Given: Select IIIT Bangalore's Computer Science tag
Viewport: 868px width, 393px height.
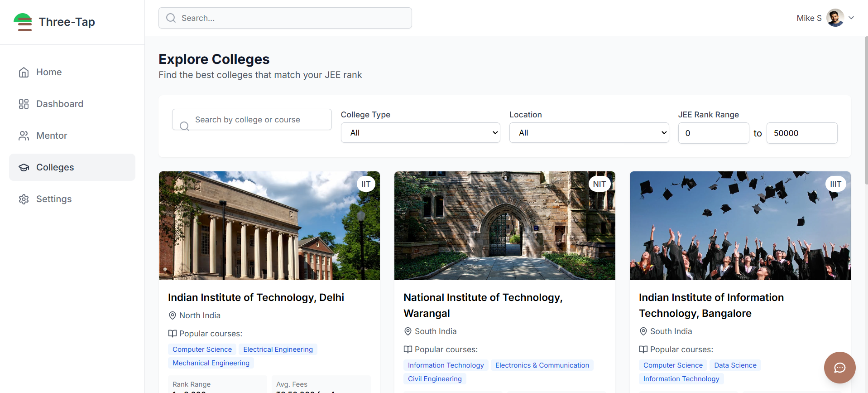Looking at the screenshot, I should tap(673, 365).
